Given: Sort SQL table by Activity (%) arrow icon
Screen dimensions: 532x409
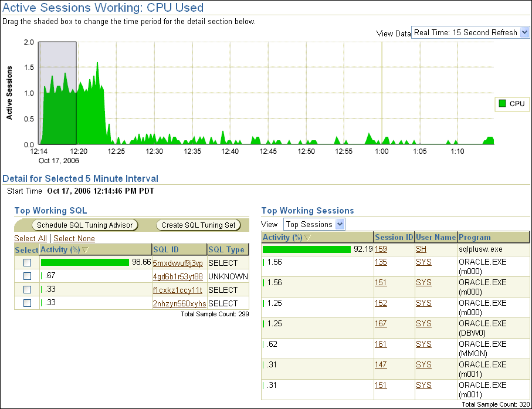Looking at the screenshot, I should (x=86, y=251).
